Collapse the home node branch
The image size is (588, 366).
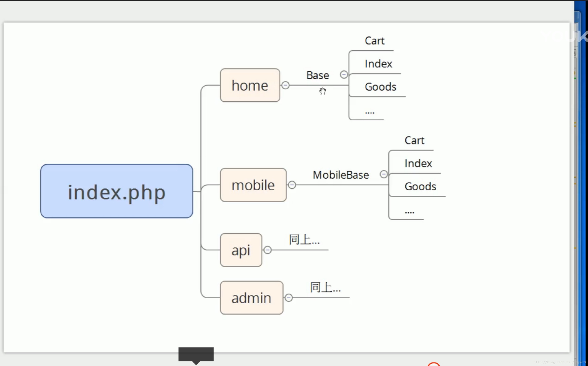(285, 85)
